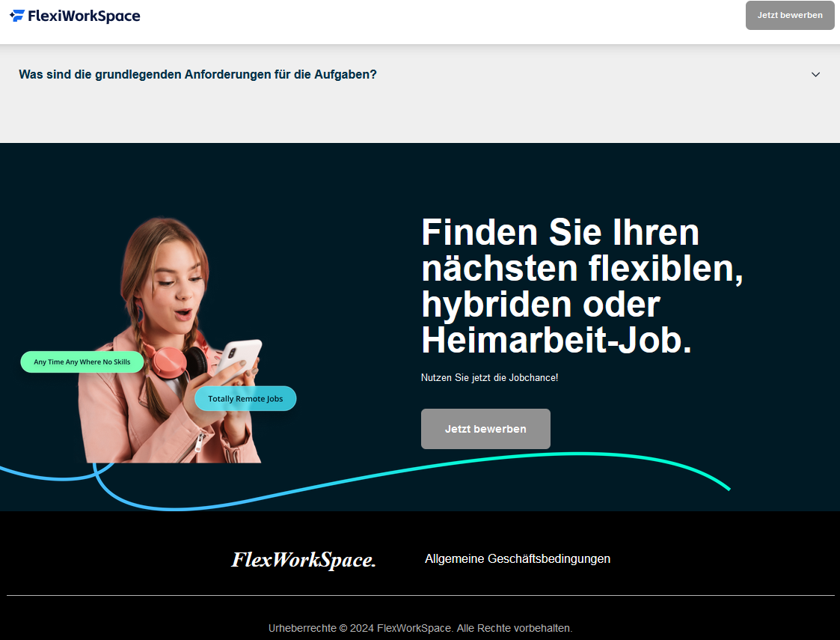Viewport: 840px width, 640px height.
Task: Open the question "Was sind die grundlegenden Anforderungen für die Aufgaben?"
Action: pos(197,75)
